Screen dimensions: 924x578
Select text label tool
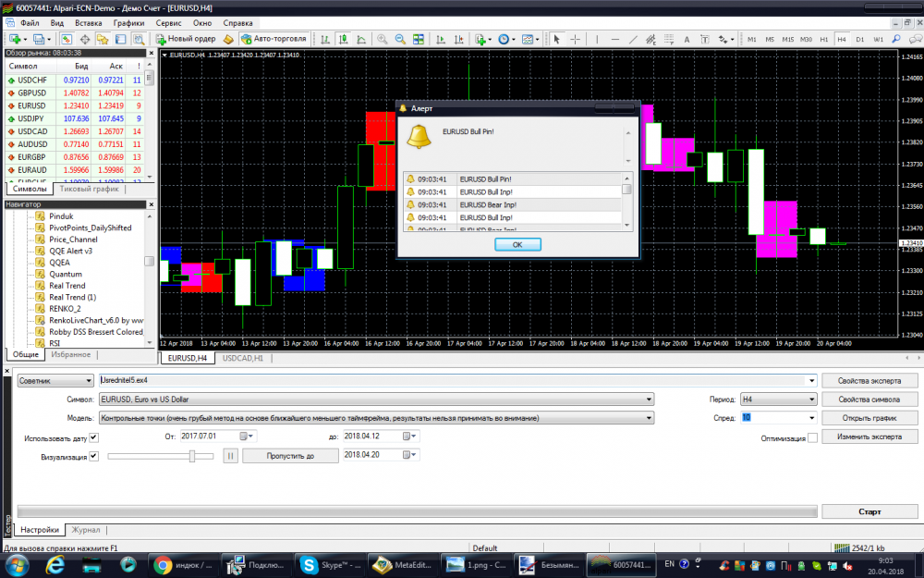[x=705, y=39]
